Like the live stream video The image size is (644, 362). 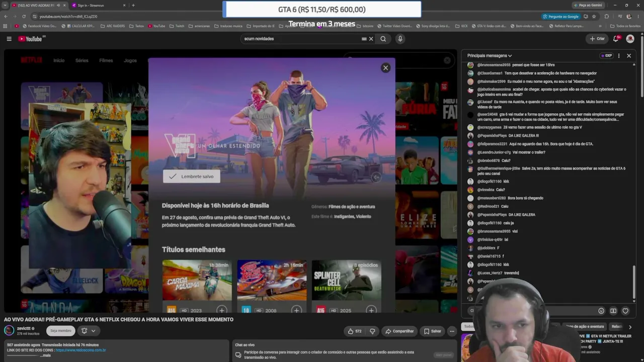click(x=354, y=331)
